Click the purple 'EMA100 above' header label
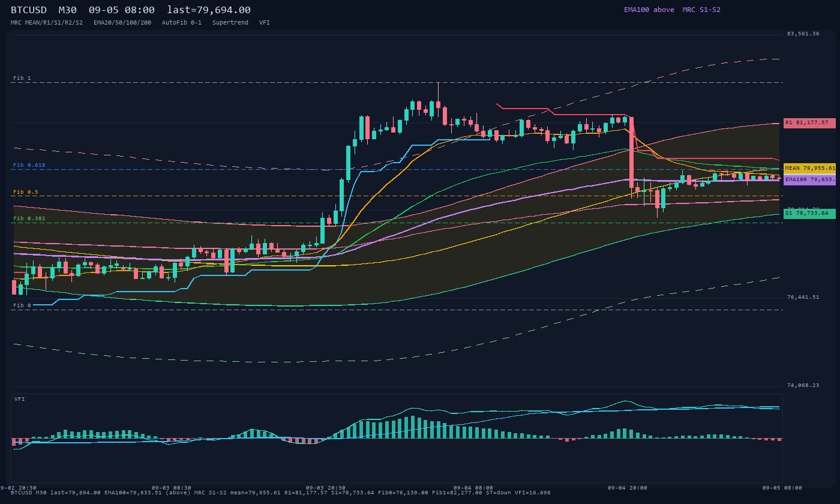Image resolution: width=840 pixels, height=504 pixels. (649, 10)
